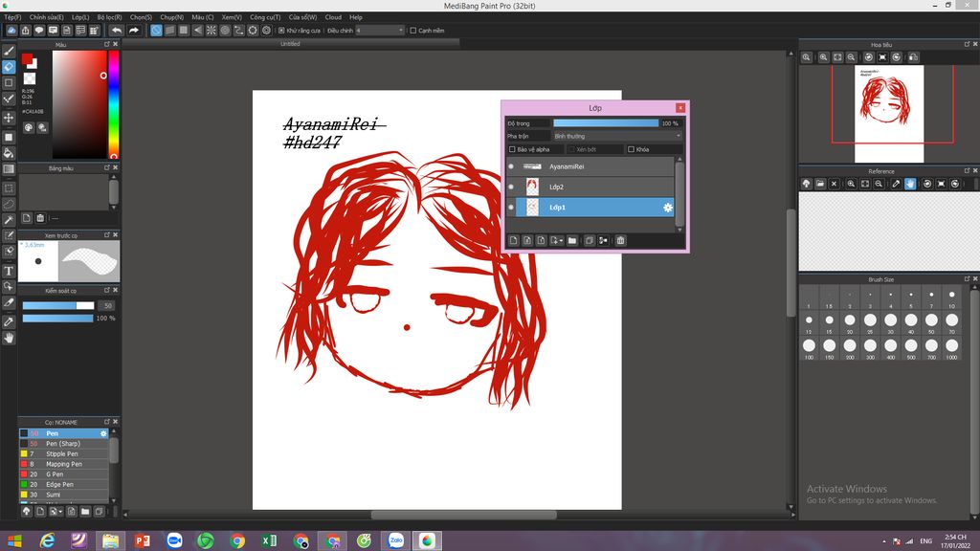Image resolution: width=980 pixels, height=551 pixels.
Task: Click the rainbow hue strip in the Màu panel
Action: tap(114, 104)
